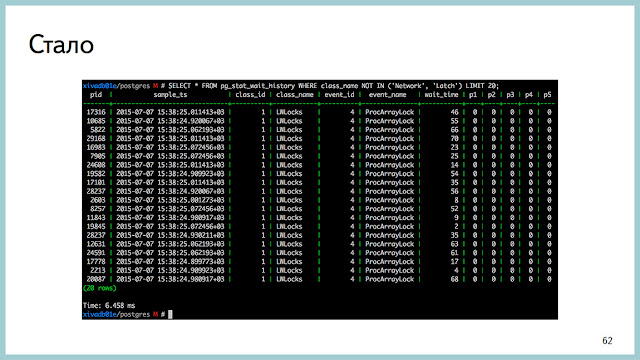
Task: Click wait_time value 66
Action: (x=455, y=130)
